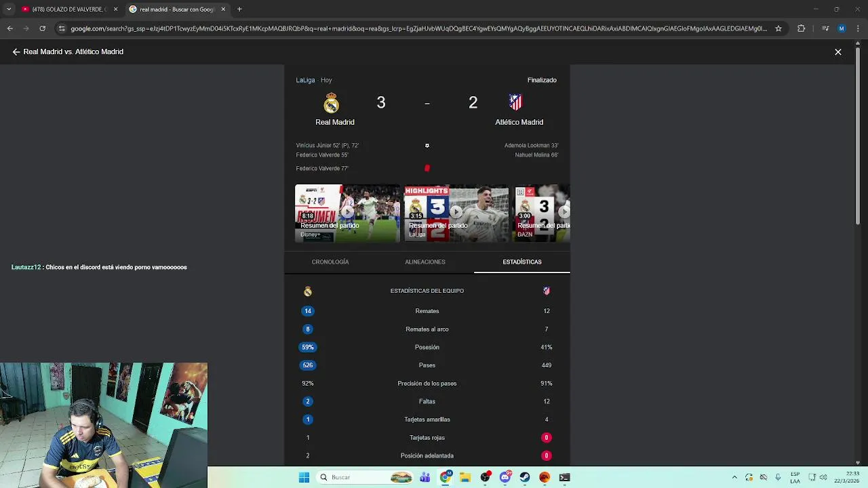Click the Remates stat label
868x488 pixels.
(427, 311)
